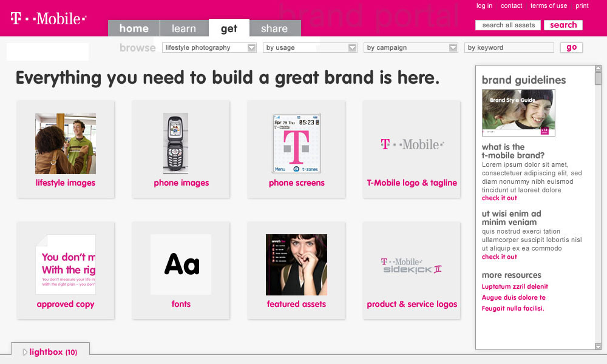Open the by campaign dropdown
The width and height of the screenshot is (607, 364).
pyautogui.click(x=411, y=47)
